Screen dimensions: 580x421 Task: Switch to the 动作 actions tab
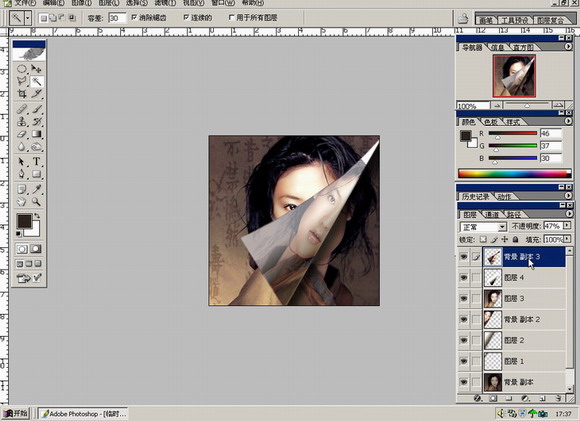click(x=505, y=196)
